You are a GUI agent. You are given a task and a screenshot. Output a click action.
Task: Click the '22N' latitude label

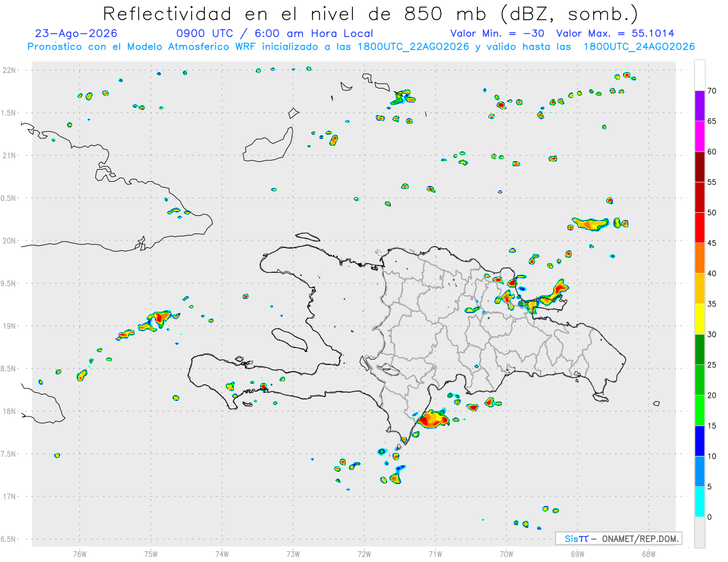[9, 70]
